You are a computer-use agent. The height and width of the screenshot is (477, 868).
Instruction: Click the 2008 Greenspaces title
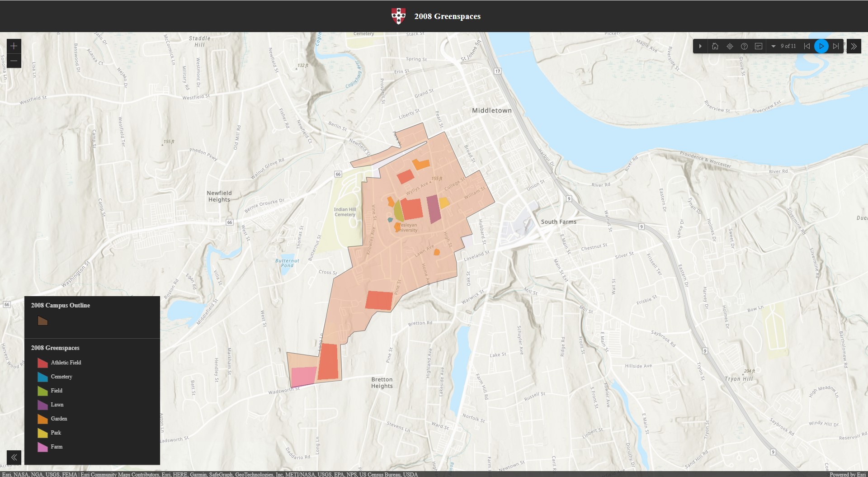tap(447, 16)
